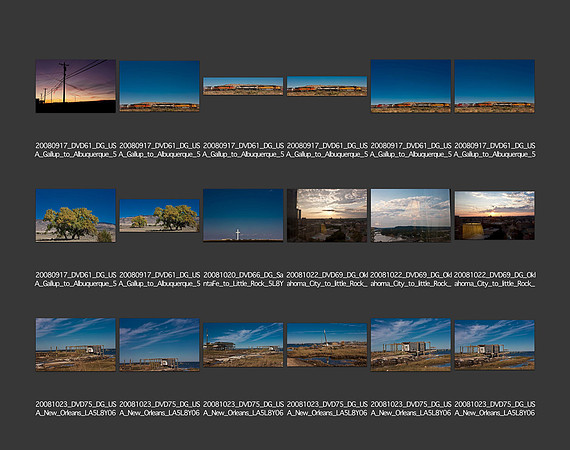Click the New_Orleans file name under the stilt house with pole

(243, 408)
